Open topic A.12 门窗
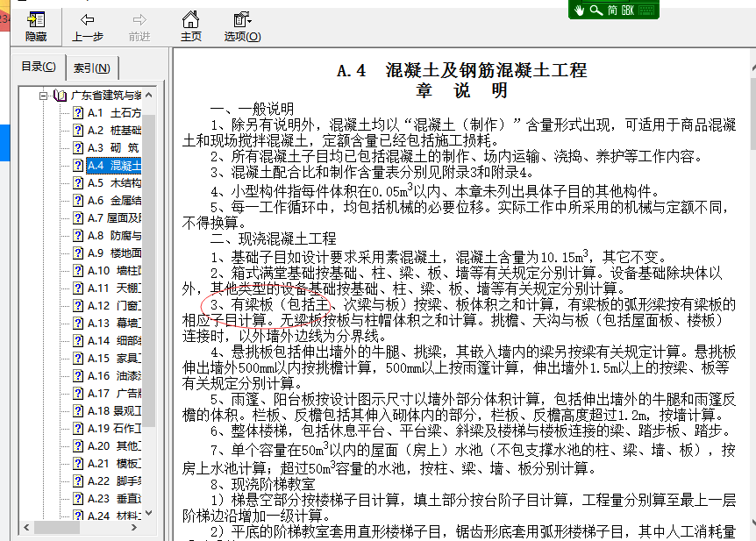Viewport: 756px width, 541px height. coord(114,305)
